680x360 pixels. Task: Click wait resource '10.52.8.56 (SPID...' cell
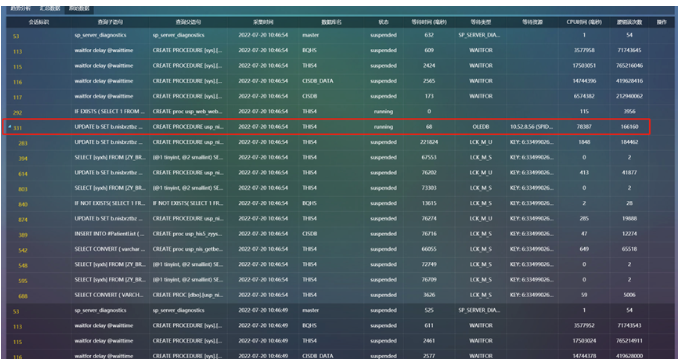click(x=531, y=127)
